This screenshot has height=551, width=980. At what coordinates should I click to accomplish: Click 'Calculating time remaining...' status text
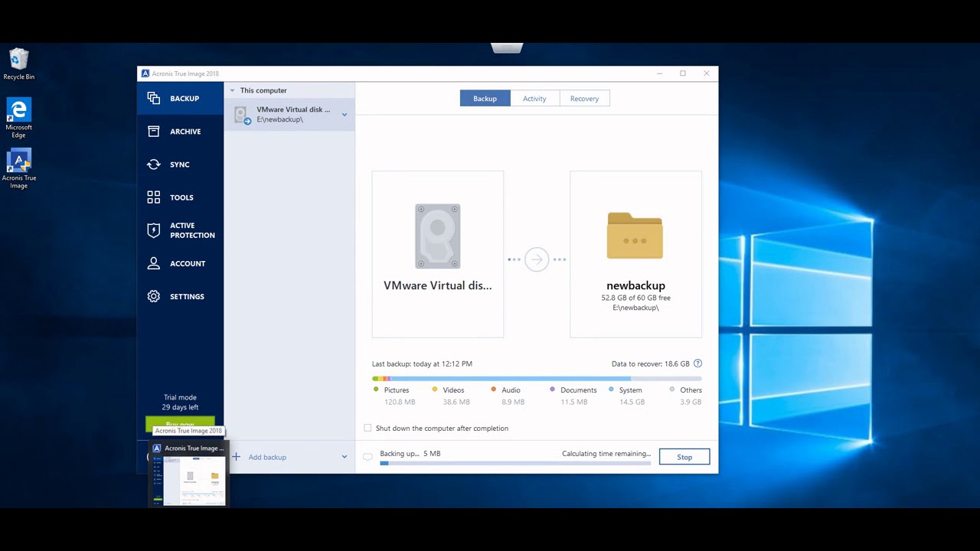click(x=606, y=454)
